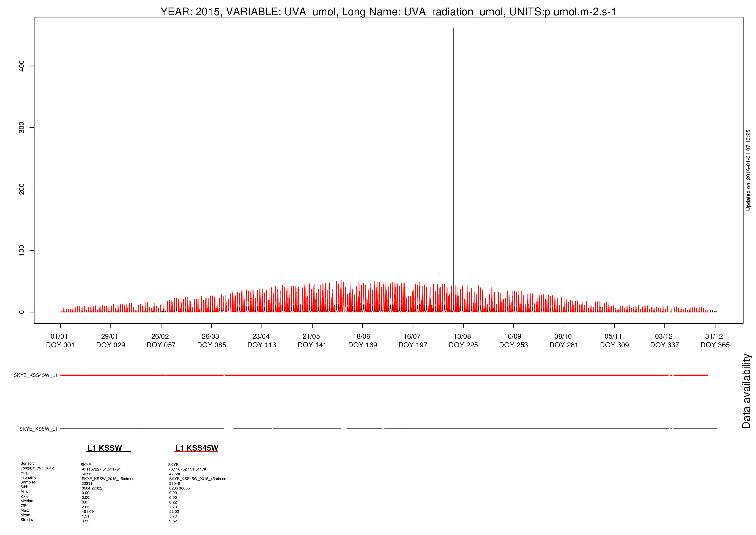This screenshot has width=756, height=535.
Task: Click the KSS45W mean value 5.78
Action: [x=173, y=516]
